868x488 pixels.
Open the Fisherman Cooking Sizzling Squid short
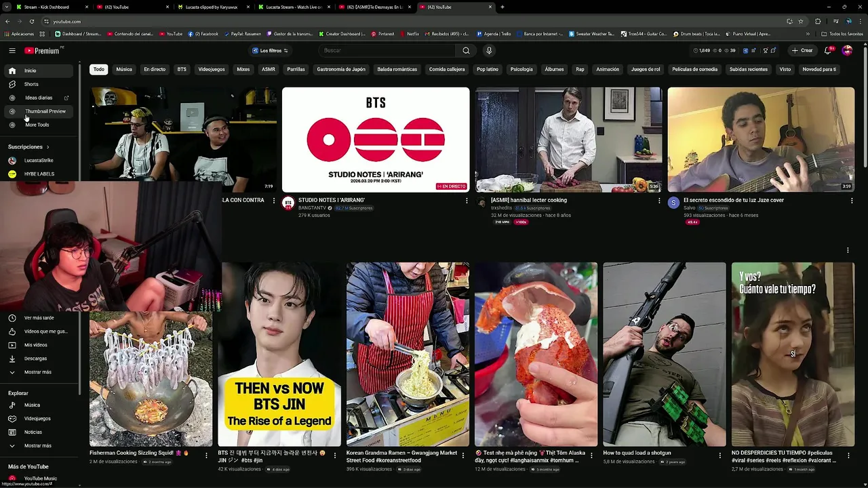point(151,378)
